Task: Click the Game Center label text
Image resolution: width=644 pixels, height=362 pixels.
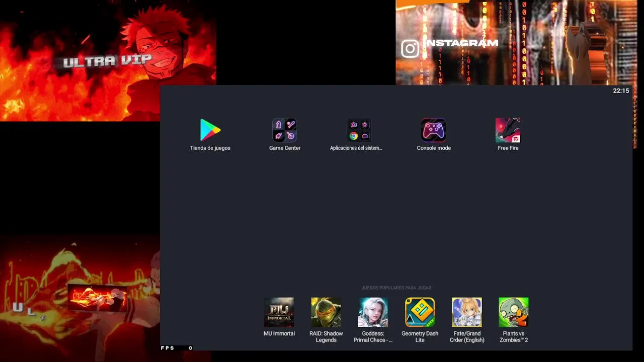Action: click(285, 148)
